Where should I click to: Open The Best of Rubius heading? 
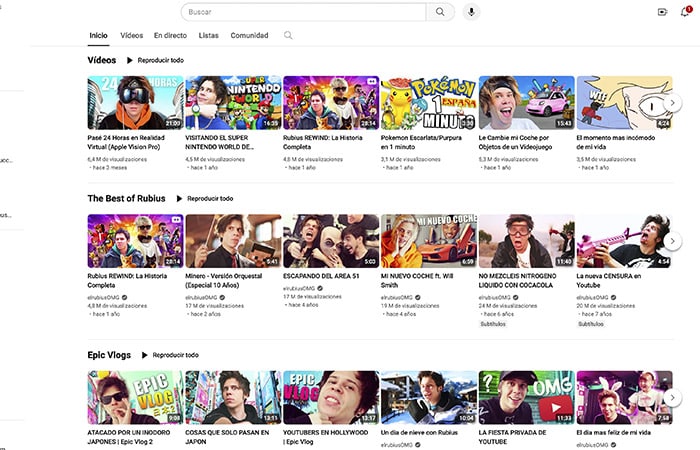(x=126, y=199)
